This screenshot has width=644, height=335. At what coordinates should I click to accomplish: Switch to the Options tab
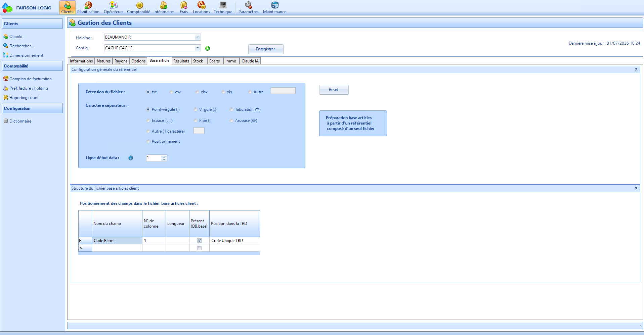(138, 61)
